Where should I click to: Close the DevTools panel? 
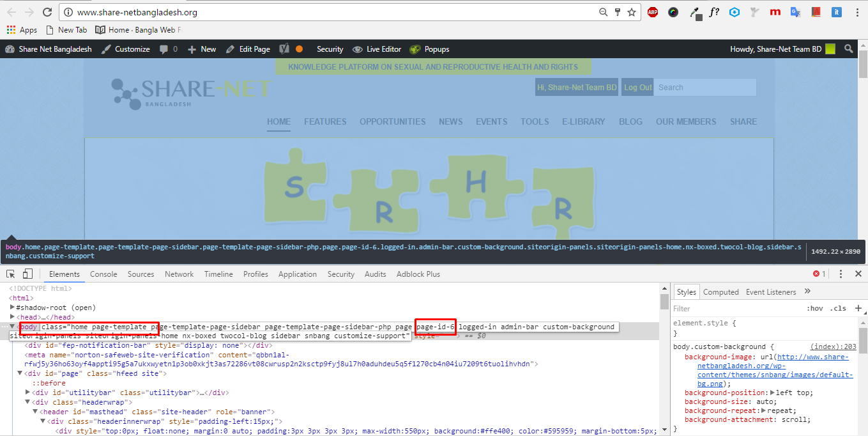pos(858,274)
